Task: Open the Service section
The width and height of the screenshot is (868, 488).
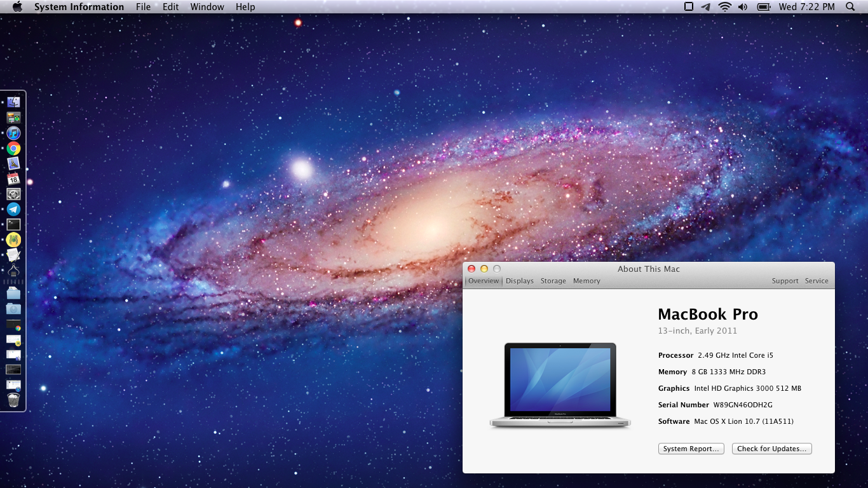Action: pyautogui.click(x=817, y=281)
